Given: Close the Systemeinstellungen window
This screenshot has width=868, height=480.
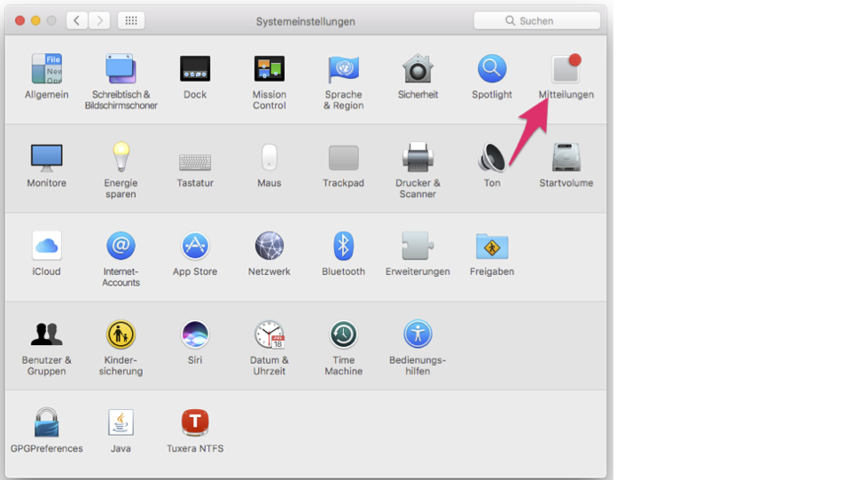Looking at the screenshot, I should [20, 20].
